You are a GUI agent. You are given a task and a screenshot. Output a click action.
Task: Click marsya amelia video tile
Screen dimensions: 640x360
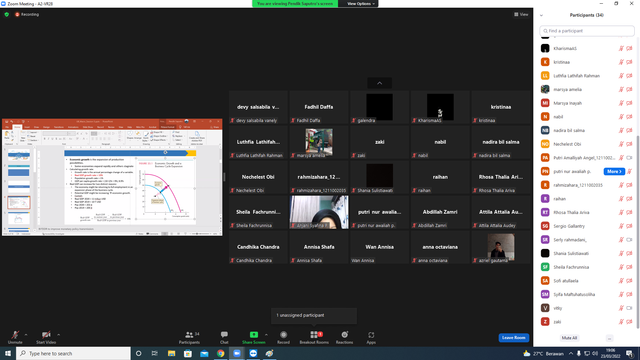[x=319, y=142]
